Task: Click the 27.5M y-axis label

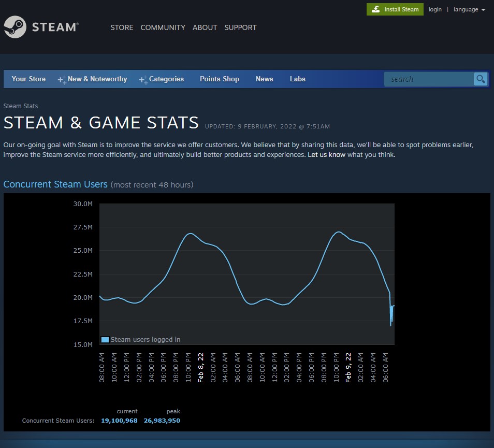Action: tap(83, 227)
